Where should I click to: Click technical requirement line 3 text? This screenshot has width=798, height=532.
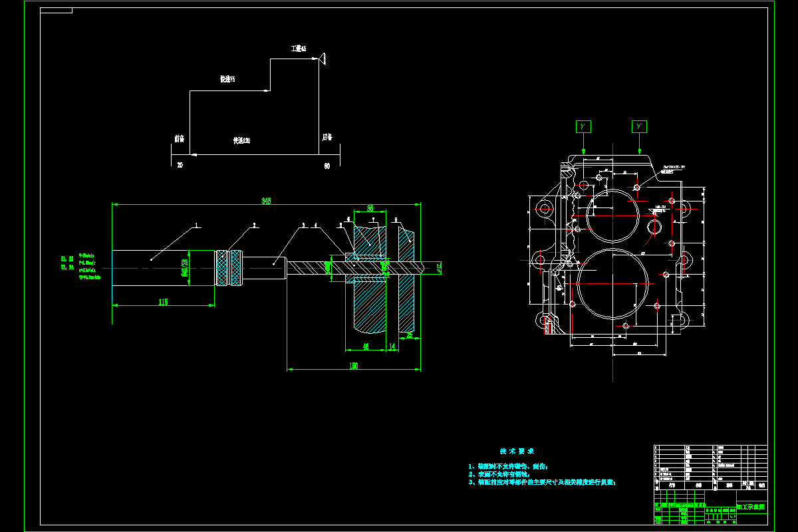coord(542,483)
